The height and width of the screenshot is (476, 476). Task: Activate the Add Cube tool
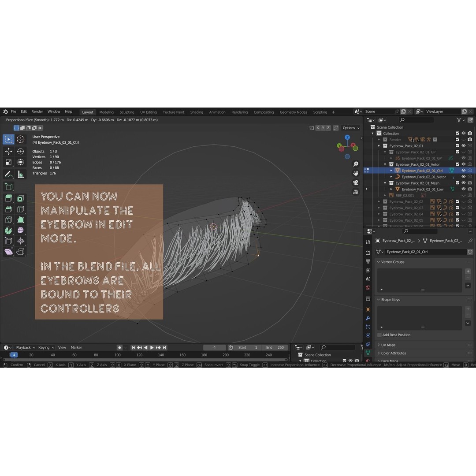(8, 186)
